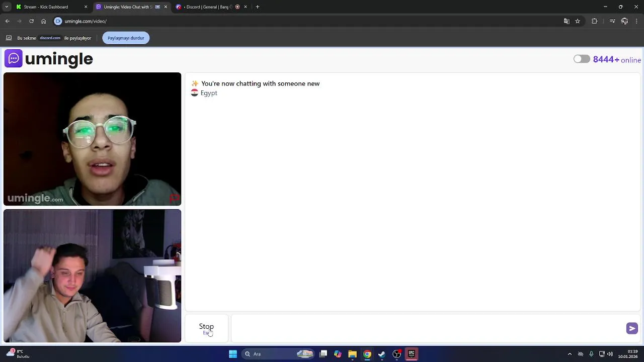644x362 pixels.
Task: Click the screen-share indicator icon in Umingle tab
Action: click(157, 7)
